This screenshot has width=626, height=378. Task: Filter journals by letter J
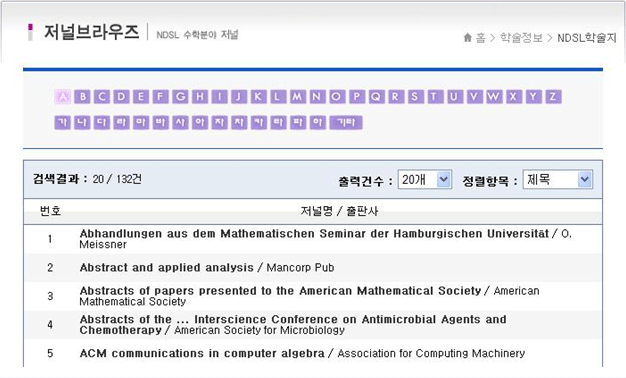[239, 97]
